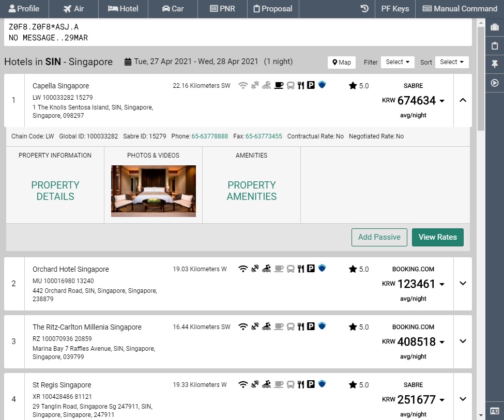
Task: Click the vertical scrollbar thumb
Action: [x=481, y=79]
